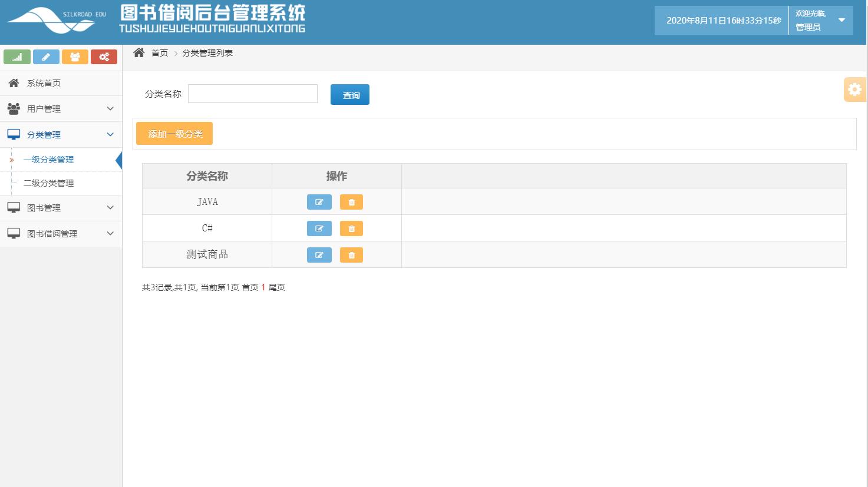Viewport: 868px width, 487px height.
Task: Click the green signal chart shortcut icon
Action: pos(17,57)
